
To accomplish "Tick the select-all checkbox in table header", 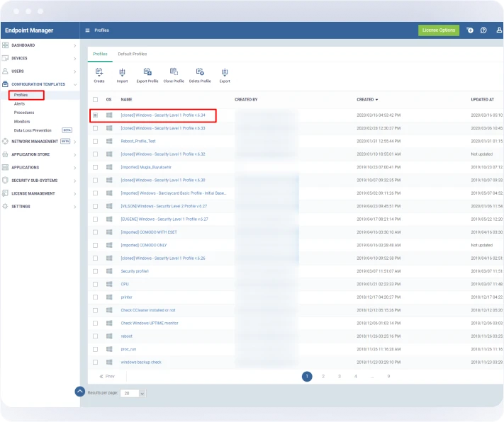I will [96, 100].
